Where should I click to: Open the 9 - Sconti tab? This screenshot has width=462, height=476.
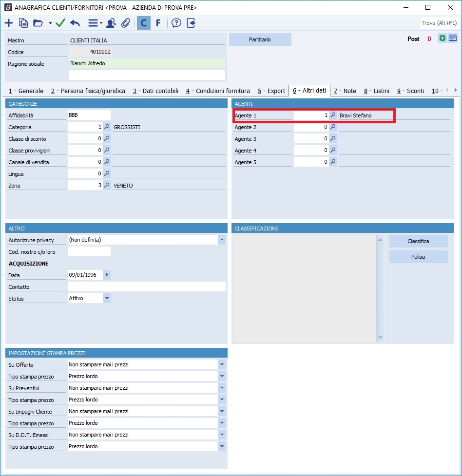[410, 91]
